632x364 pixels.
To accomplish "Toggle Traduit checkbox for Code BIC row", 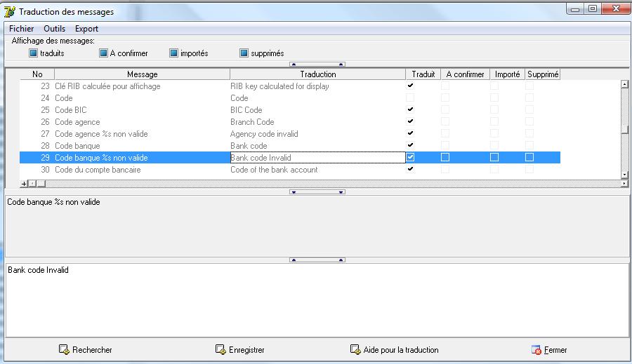I will coord(410,109).
